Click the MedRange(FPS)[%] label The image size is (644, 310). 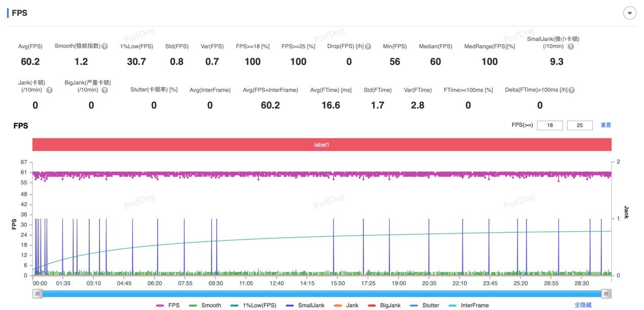(x=489, y=47)
